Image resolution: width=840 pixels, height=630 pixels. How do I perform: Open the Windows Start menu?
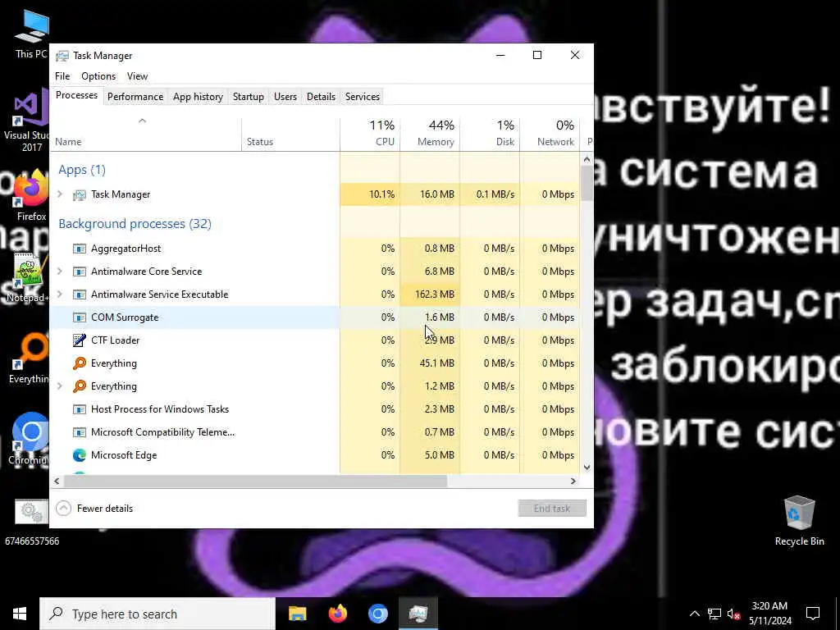[20, 614]
